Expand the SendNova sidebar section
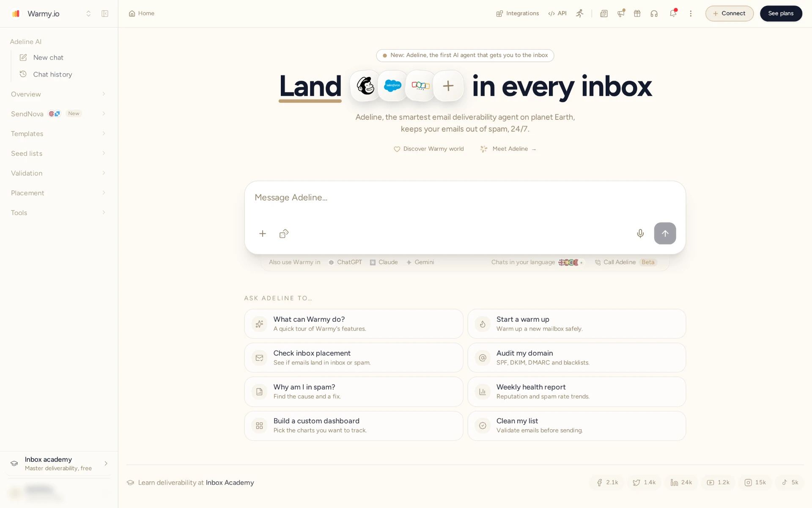Image resolution: width=812 pixels, height=508 pixels. click(x=58, y=114)
